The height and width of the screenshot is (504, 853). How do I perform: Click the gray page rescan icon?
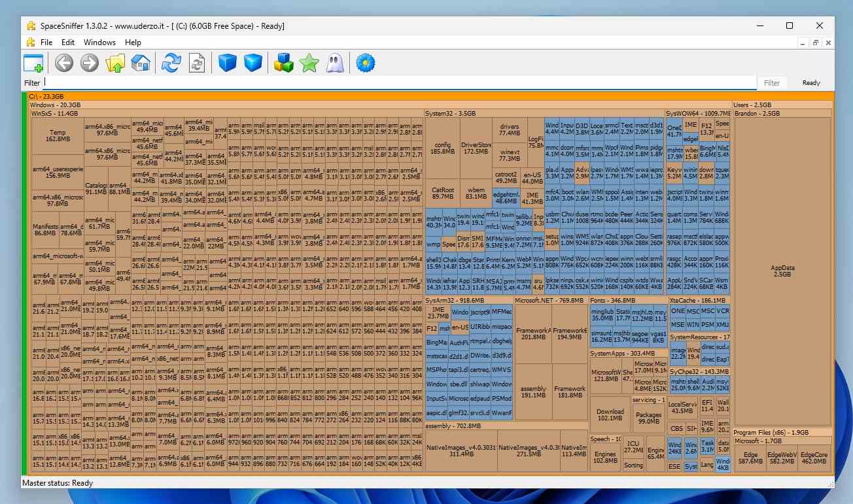[x=197, y=63]
